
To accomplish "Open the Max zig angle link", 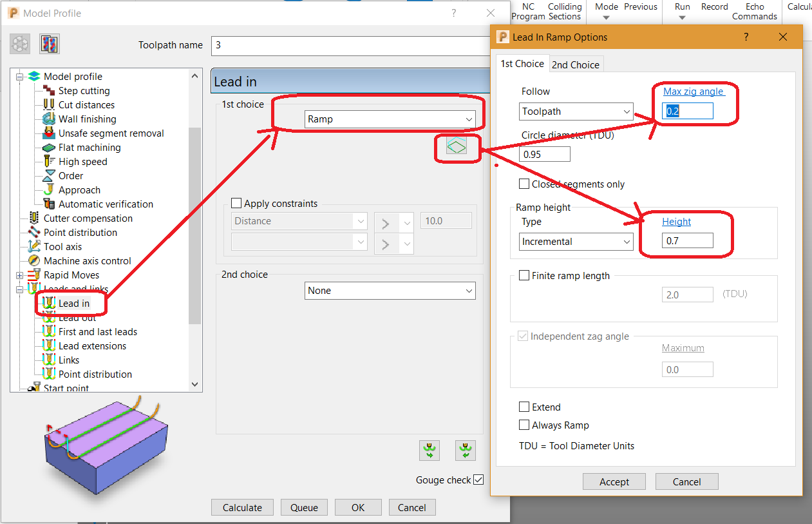I will coord(694,91).
